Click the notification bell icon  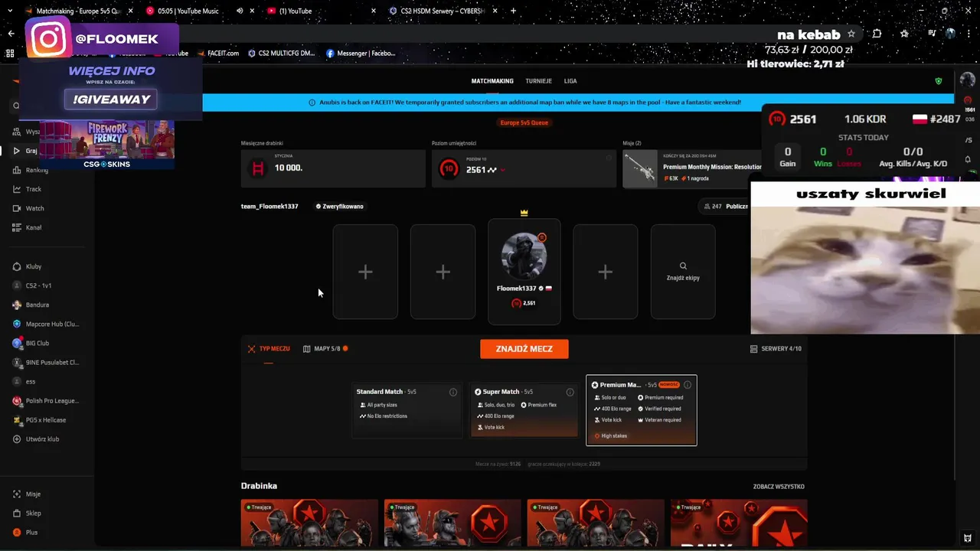pos(968,159)
